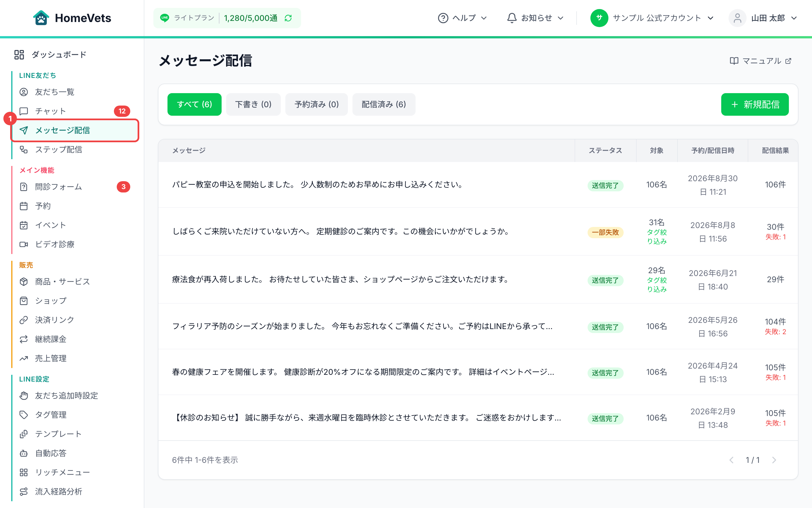Select the すべて (6) tab
The height and width of the screenshot is (508, 812).
(194, 104)
